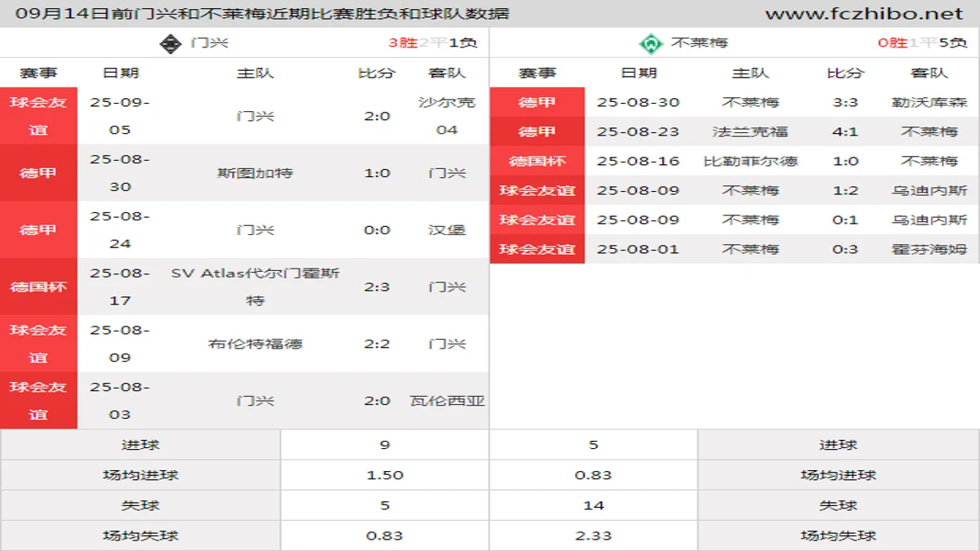Click 不莱梅 goals conceded value 14
The height and width of the screenshot is (551, 980).
point(594,505)
